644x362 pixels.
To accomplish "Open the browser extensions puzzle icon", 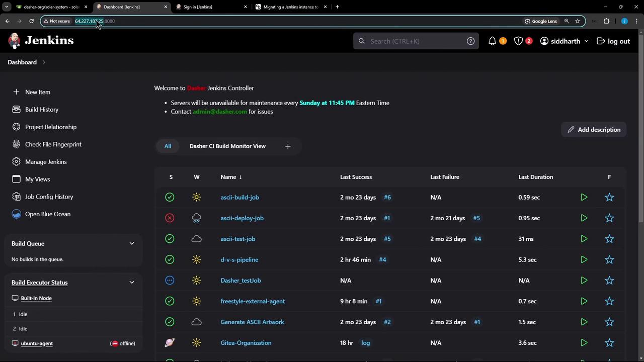I will click(x=606, y=21).
